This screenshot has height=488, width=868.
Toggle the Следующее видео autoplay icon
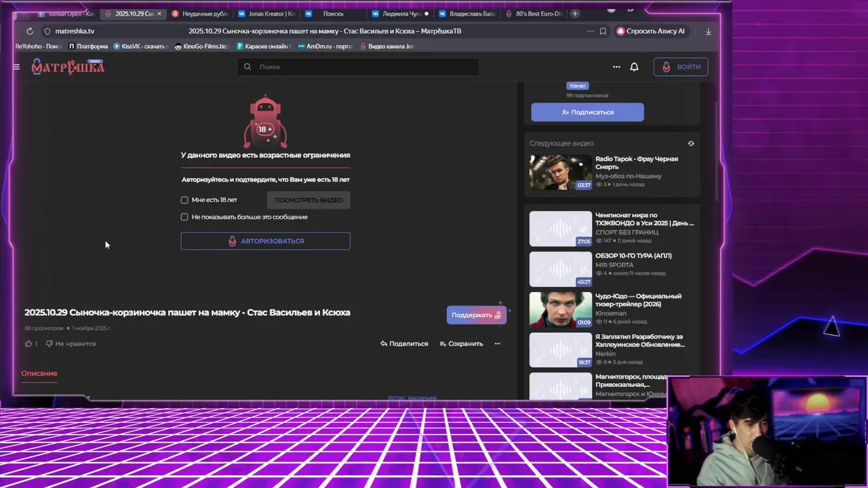pyautogui.click(x=691, y=144)
